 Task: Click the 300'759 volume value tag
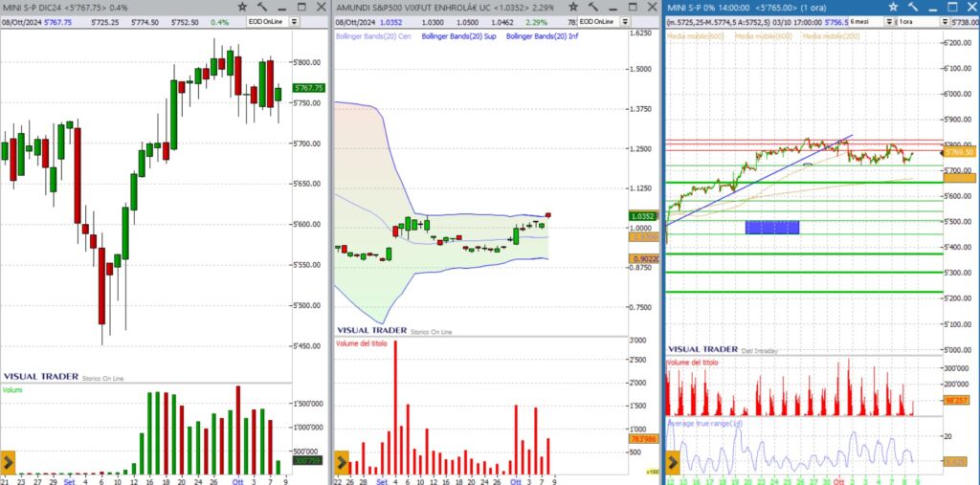click(x=307, y=461)
